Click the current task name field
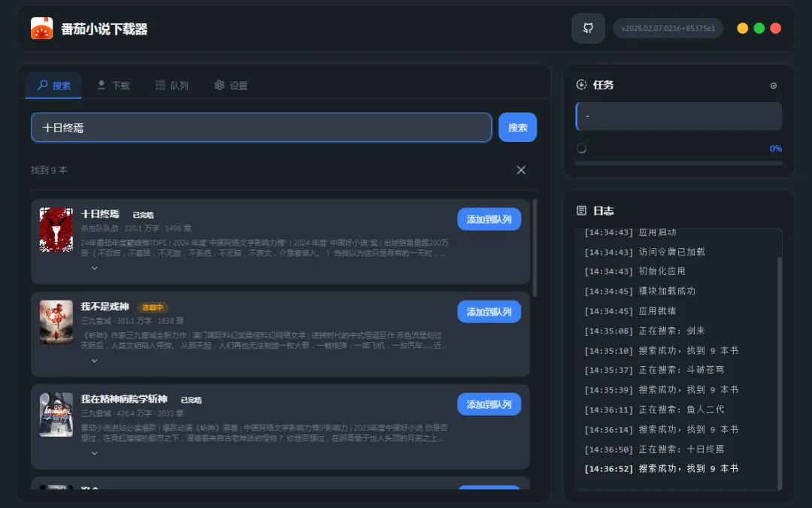The image size is (812, 508). point(679,116)
